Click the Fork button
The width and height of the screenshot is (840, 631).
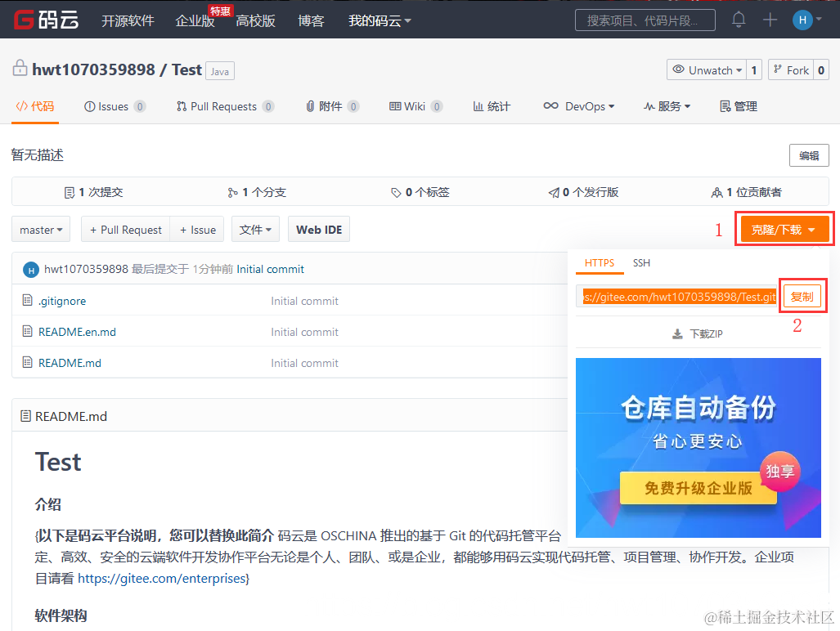[791, 70]
